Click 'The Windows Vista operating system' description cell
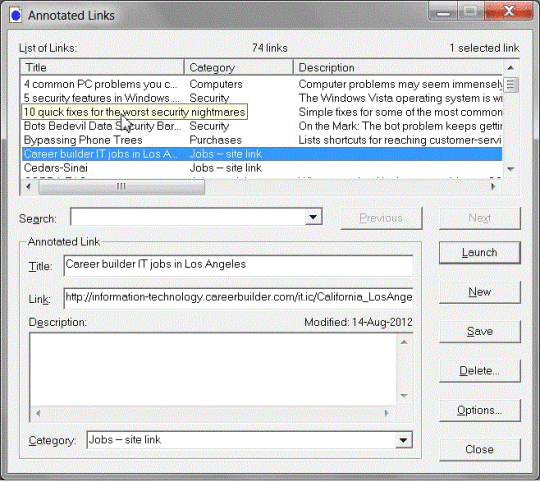540x482 pixels. point(400,98)
